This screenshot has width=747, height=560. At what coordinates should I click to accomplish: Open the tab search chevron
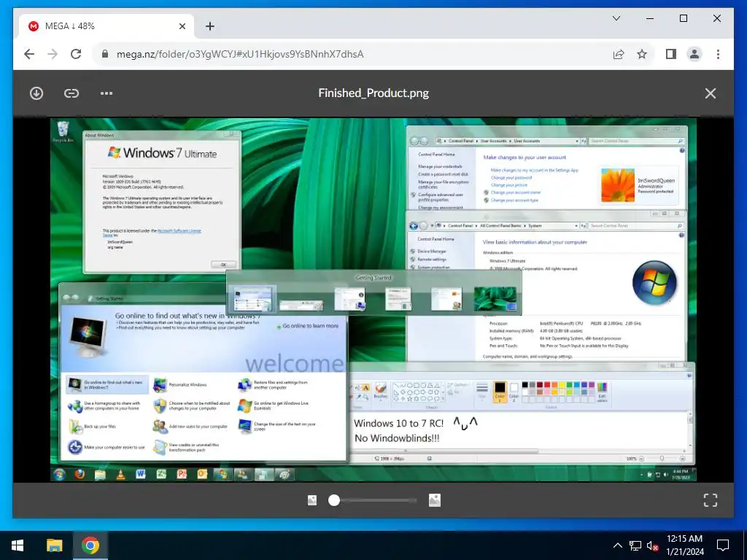point(616,18)
